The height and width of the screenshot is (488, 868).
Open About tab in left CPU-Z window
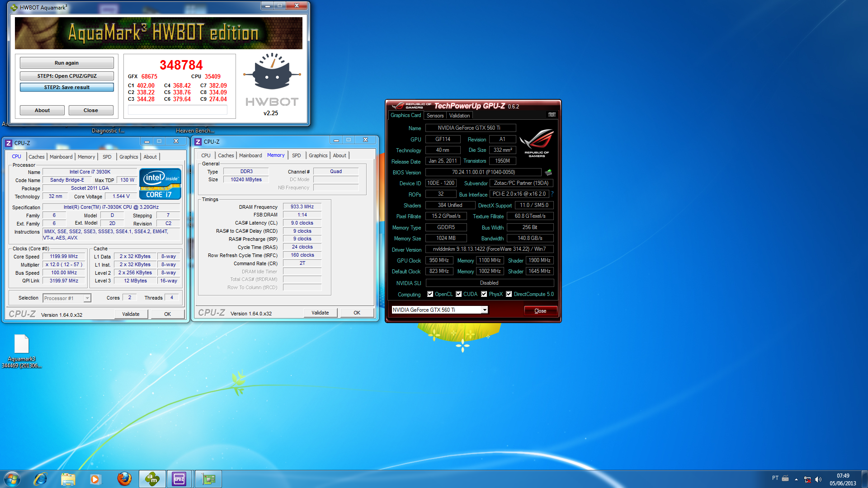150,157
